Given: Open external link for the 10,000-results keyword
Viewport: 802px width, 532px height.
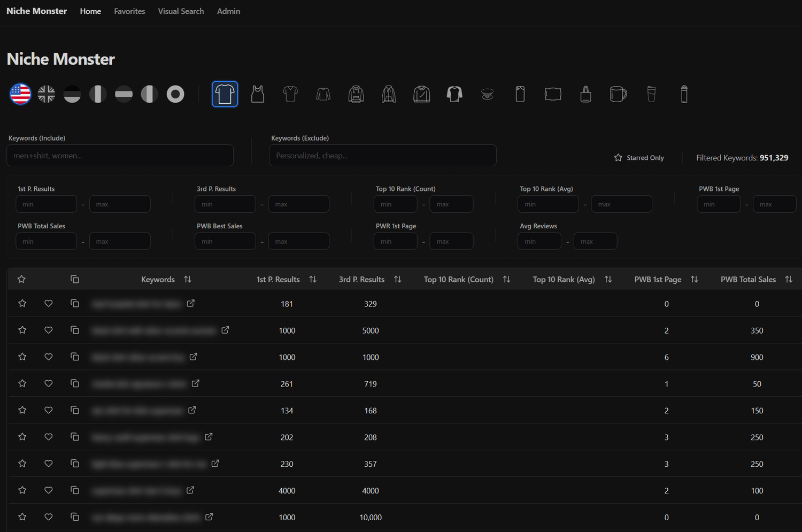Looking at the screenshot, I should [x=209, y=517].
